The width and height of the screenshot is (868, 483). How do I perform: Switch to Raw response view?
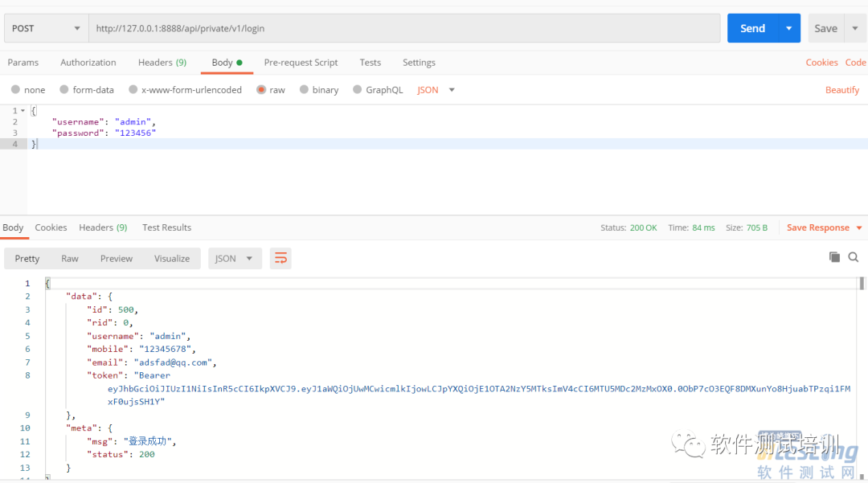[70, 258]
